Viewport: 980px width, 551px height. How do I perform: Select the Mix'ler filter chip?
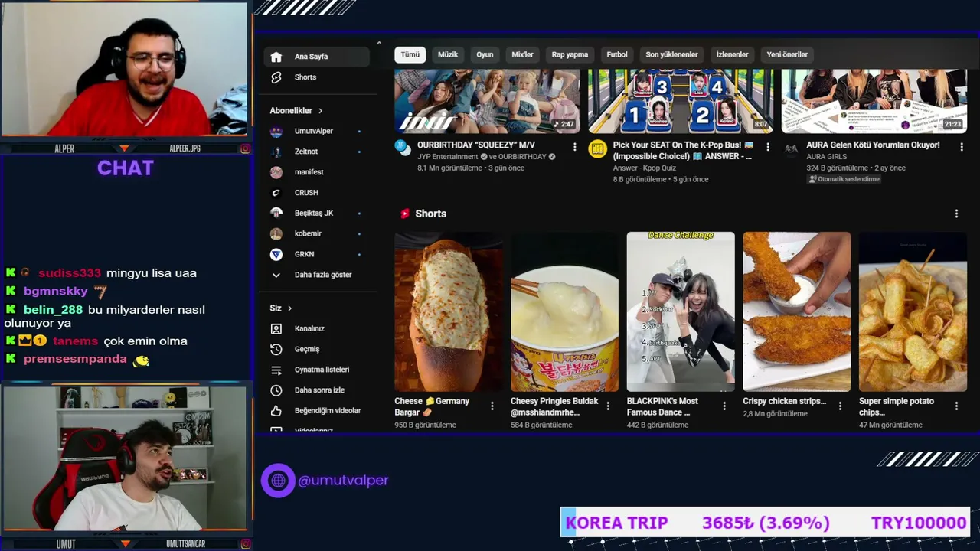click(522, 54)
